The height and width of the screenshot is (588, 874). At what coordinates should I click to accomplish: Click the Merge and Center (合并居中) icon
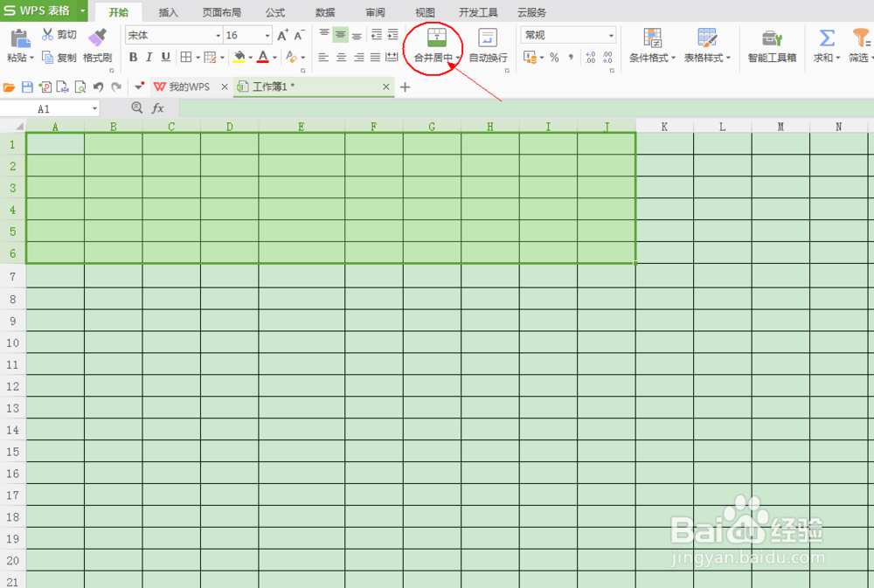436,38
